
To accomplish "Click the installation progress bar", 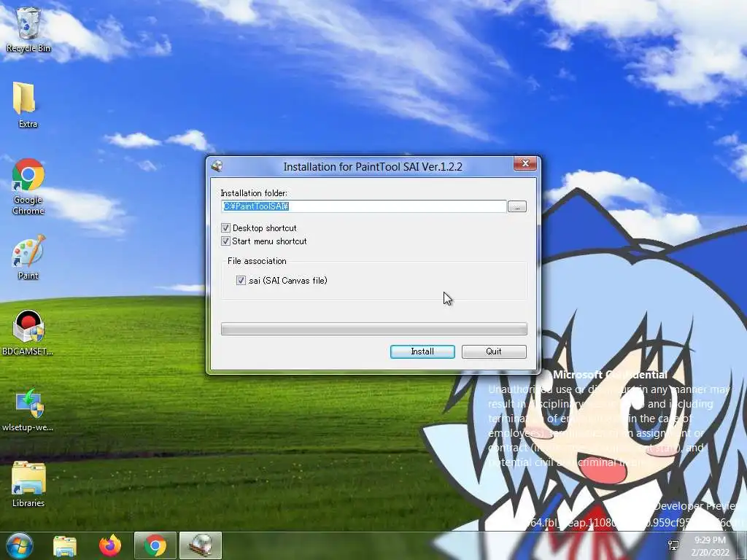I will point(374,329).
